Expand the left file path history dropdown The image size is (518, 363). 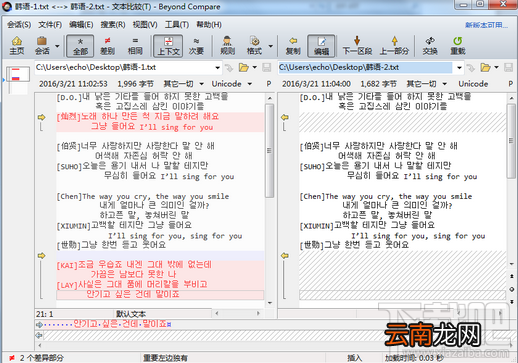218,68
